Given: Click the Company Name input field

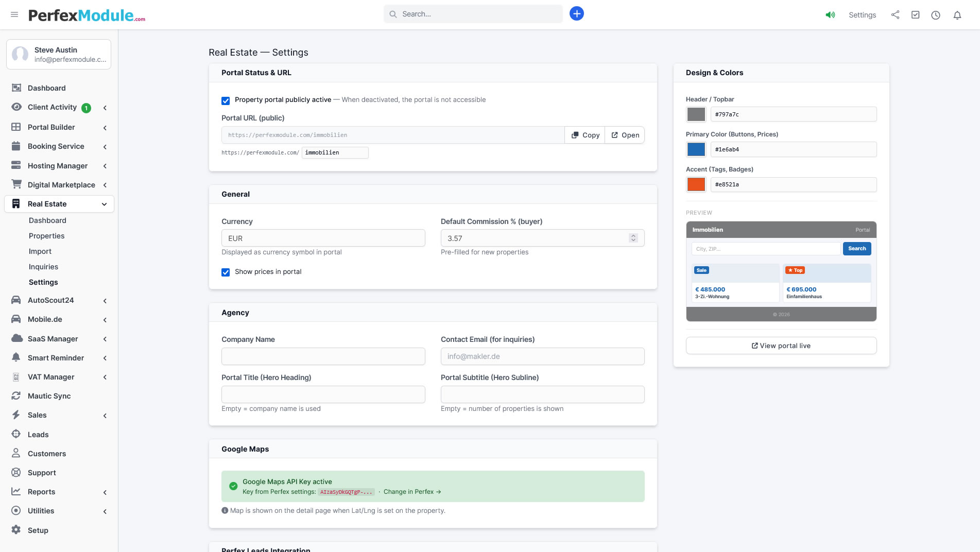Looking at the screenshot, I should (323, 356).
